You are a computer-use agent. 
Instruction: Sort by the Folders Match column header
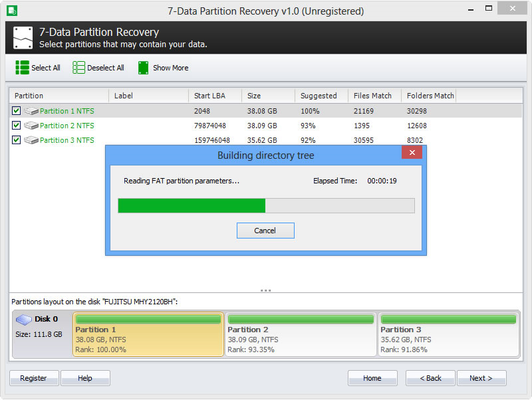point(429,96)
